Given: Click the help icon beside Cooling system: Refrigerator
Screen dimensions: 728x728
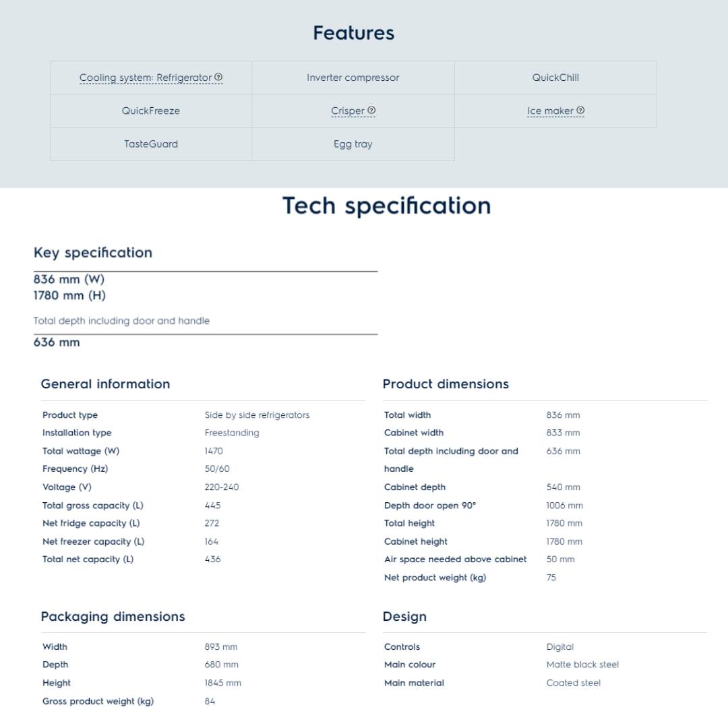Looking at the screenshot, I should 218,78.
